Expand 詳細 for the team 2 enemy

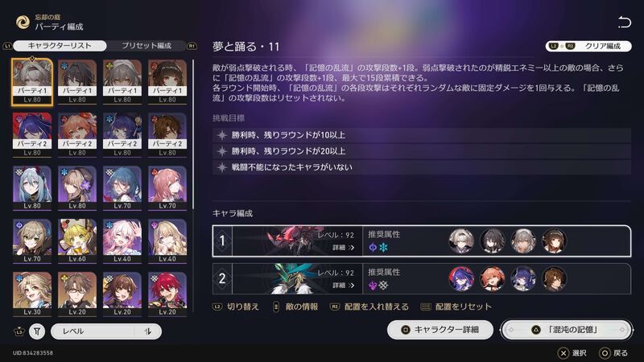click(343, 286)
